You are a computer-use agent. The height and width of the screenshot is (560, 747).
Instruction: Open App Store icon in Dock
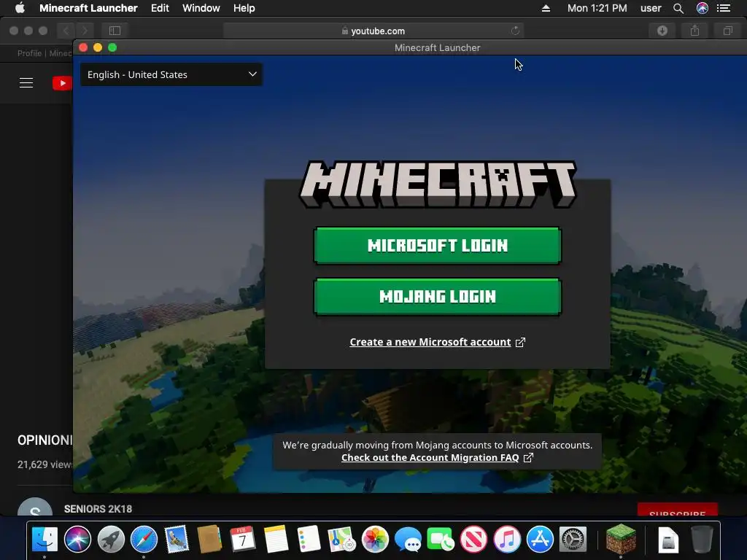click(x=540, y=540)
